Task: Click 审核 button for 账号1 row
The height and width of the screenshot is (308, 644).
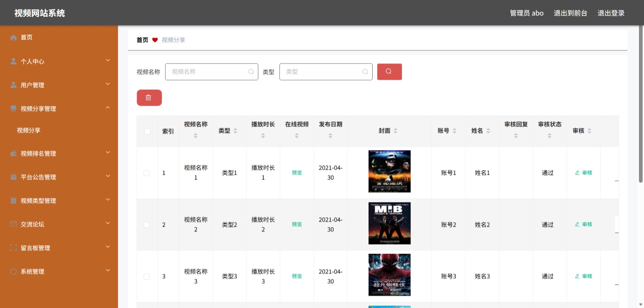Action: pos(583,173)
